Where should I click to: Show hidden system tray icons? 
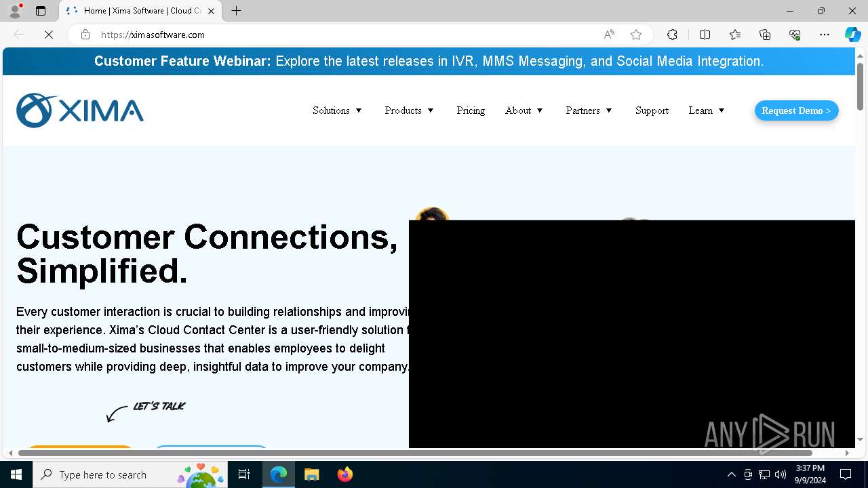tap(731, 474)
